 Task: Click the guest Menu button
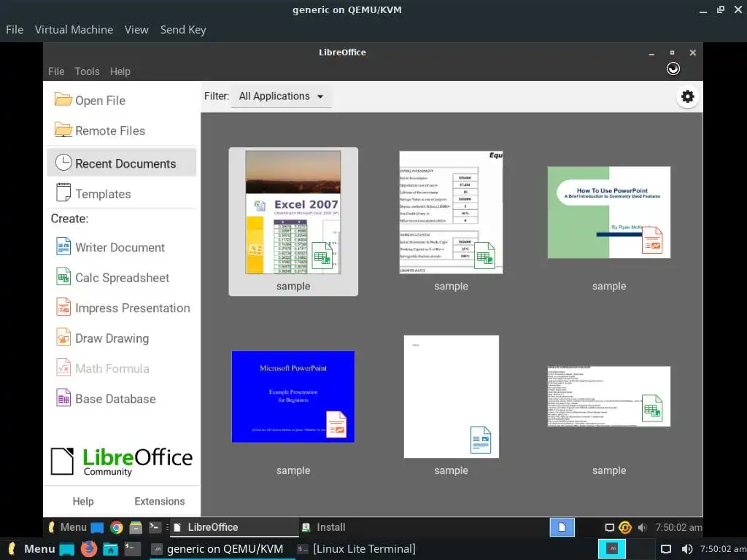[x=67, y=527]
